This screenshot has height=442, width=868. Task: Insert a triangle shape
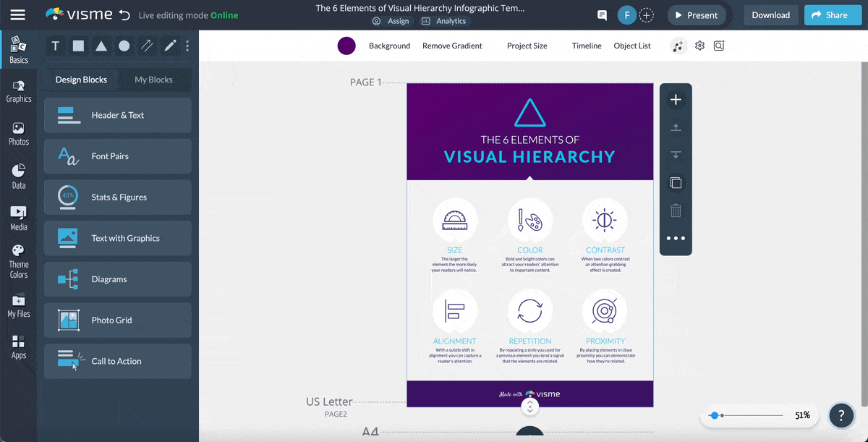[x=101, y=46]
